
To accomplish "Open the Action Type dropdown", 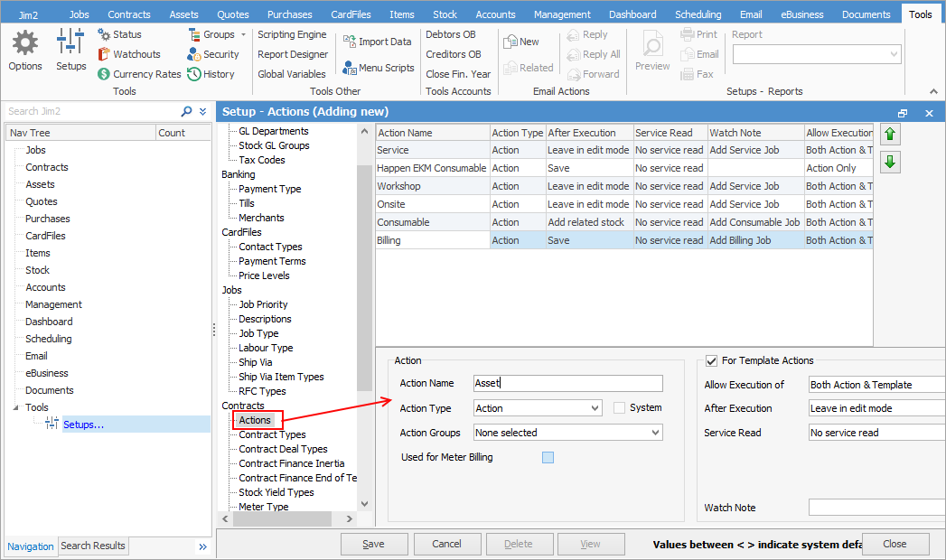I will (x=595, y=408).
